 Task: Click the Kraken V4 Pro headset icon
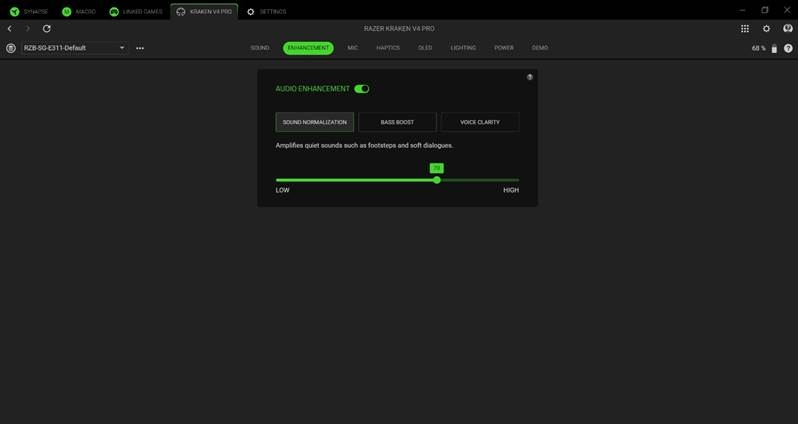(181, 11)
